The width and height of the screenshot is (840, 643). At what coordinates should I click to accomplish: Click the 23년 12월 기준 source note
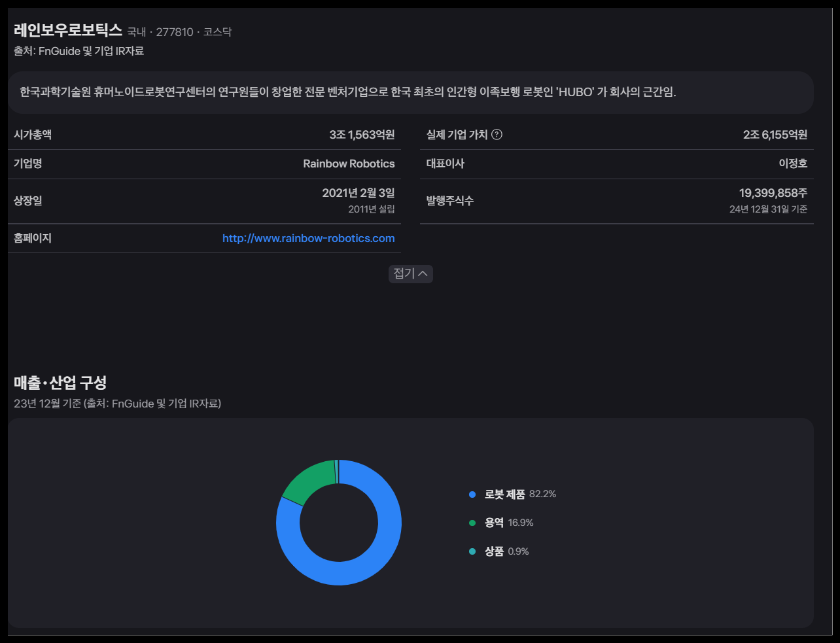pos(118,404)
